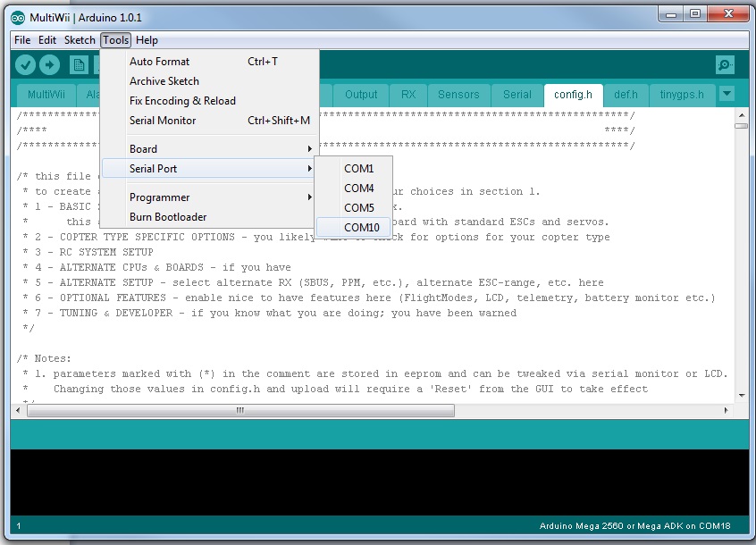Click Archive Sketch
The image size is (756, 545).
[166, 80]
